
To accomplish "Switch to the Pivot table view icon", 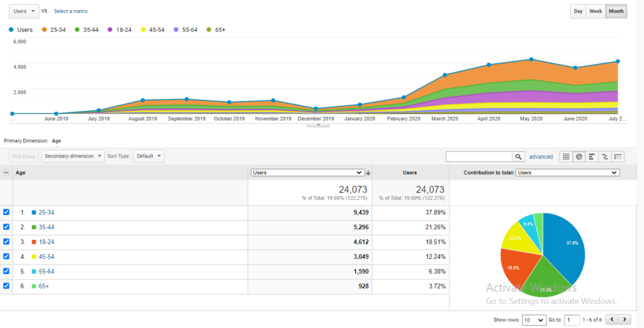I will tap(618, 156).
